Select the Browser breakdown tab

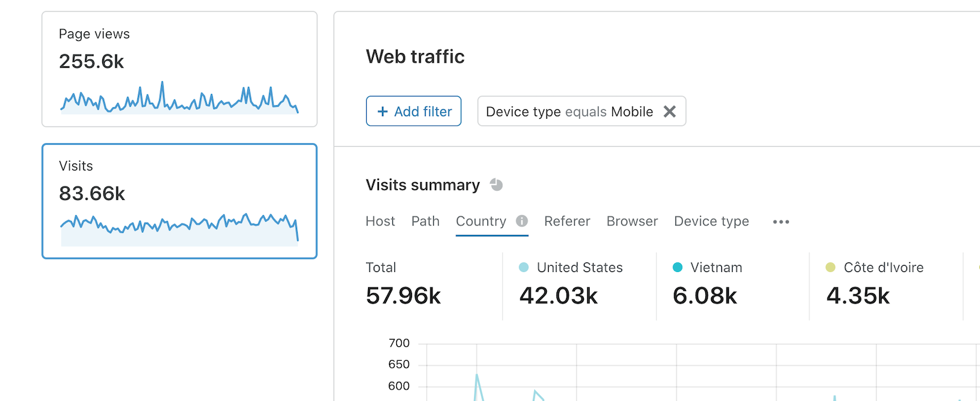click(x=632, y=221)
